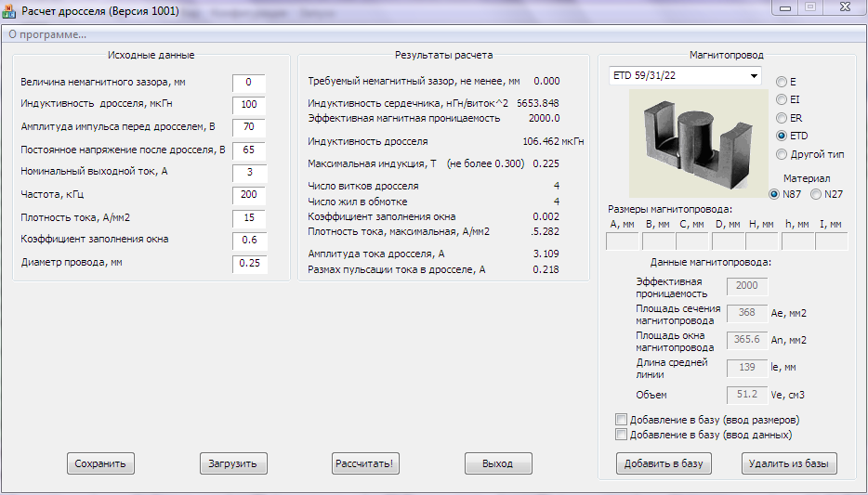The height and width of the screenshot is (495, 868).
Task: Click 'Коэффициент заполнения окна' result value 0.002
Action: [x=546, y=216]
